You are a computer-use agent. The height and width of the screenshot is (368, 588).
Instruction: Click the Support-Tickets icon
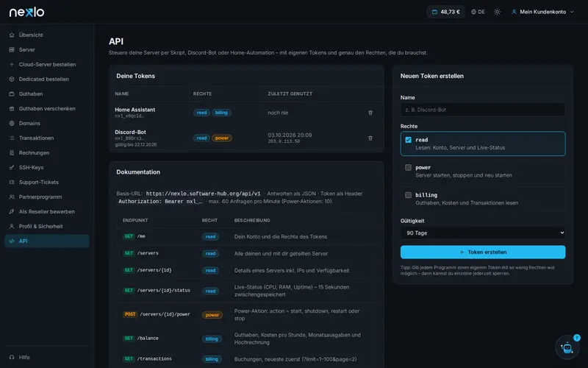(x=12, y=182)
